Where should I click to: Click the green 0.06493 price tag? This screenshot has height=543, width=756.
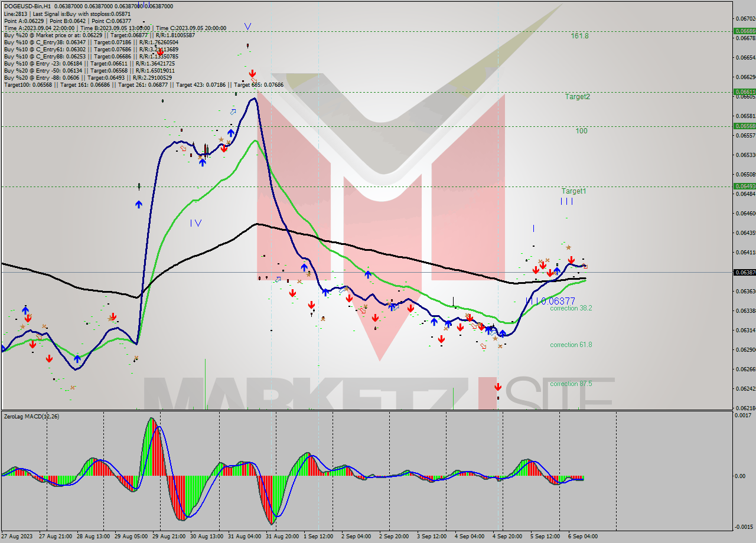pyautogui.click(x=744, y=186)
